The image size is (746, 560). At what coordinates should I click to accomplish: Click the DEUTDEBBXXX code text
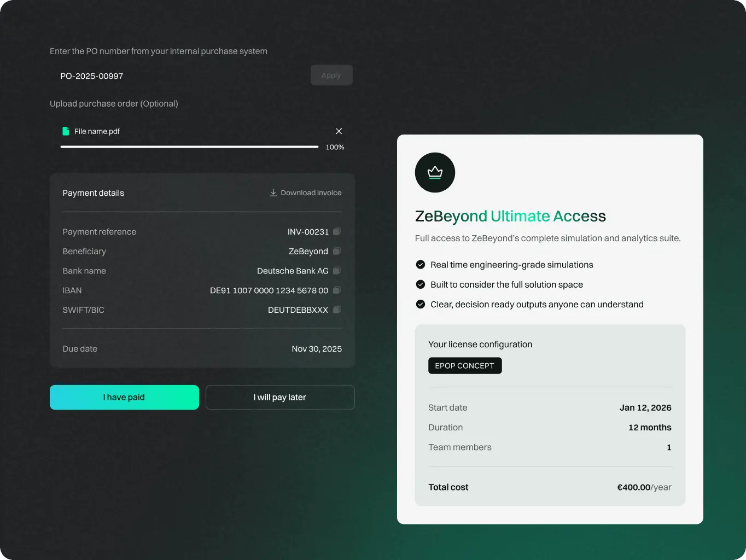point(298,310)
